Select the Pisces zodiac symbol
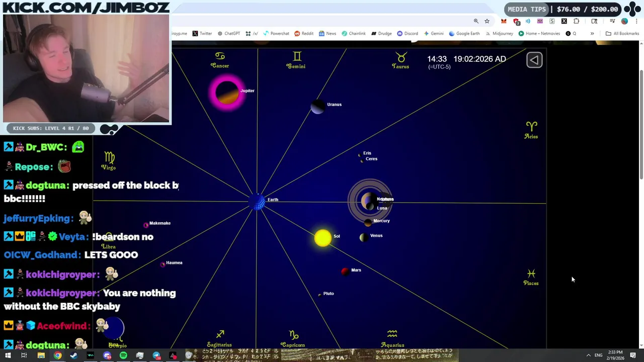This screenshot has width=644, height=362. pyautogui.click(x=531, y=278)
